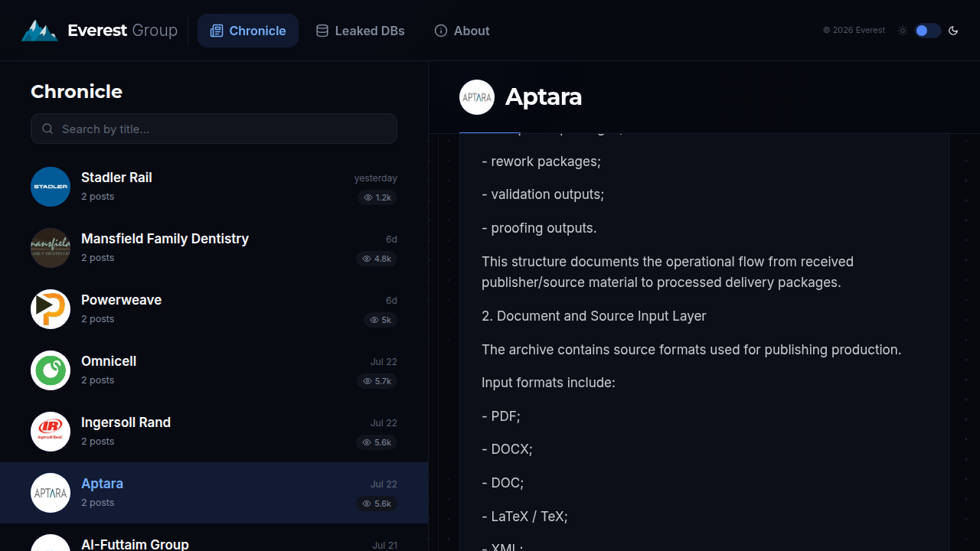Click the '- DOCX;' list line
This screenshot has height=551, width=980.
pyautogui.click(x=507, y=449)
